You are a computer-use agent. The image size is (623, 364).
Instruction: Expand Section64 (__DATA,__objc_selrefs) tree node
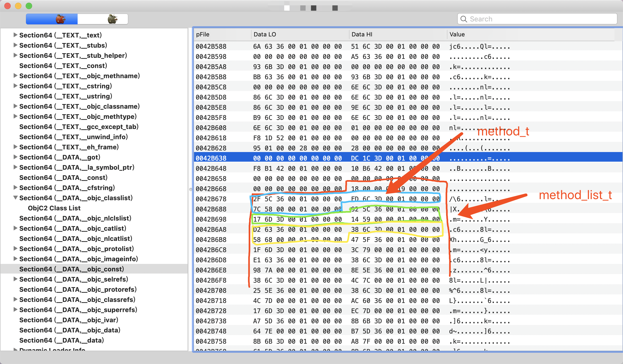point(15,279)
